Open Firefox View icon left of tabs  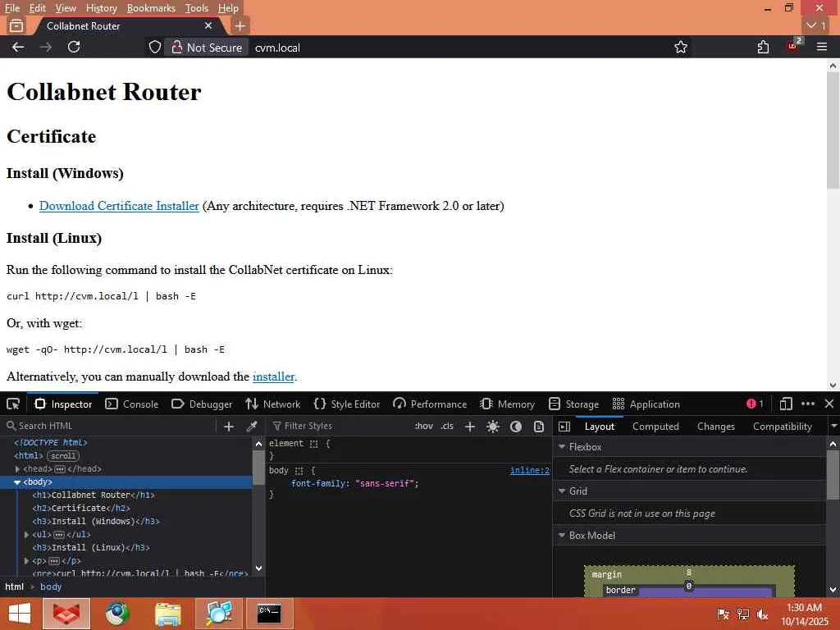coord(16,25)
